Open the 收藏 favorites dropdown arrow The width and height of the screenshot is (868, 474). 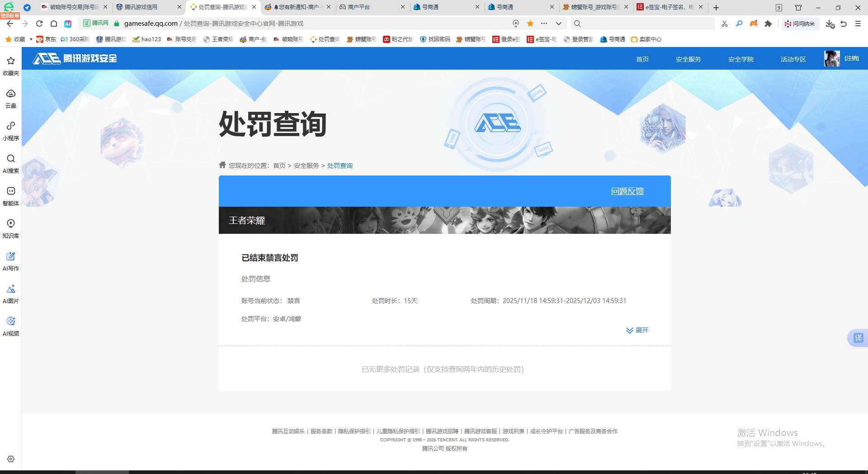tap(31, 39)
